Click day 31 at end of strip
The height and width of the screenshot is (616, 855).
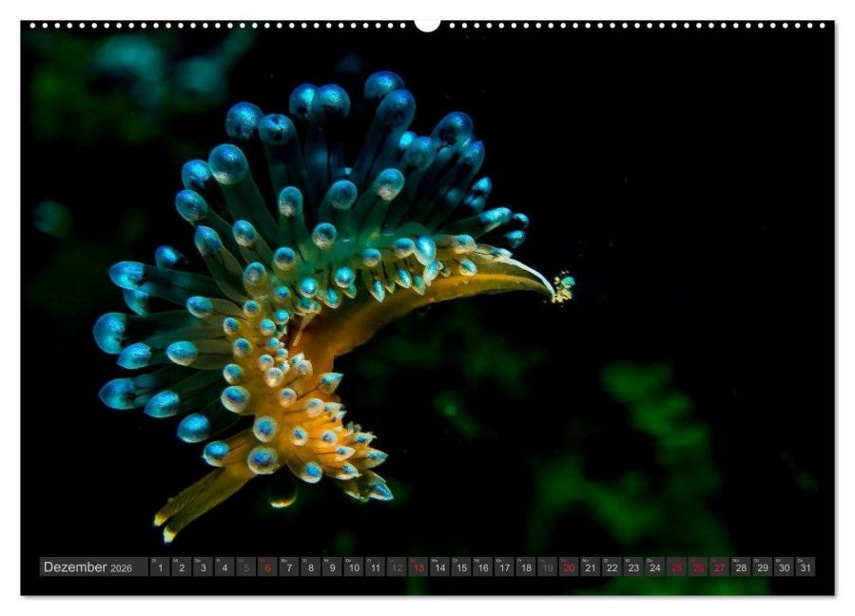tap(806, 567)
